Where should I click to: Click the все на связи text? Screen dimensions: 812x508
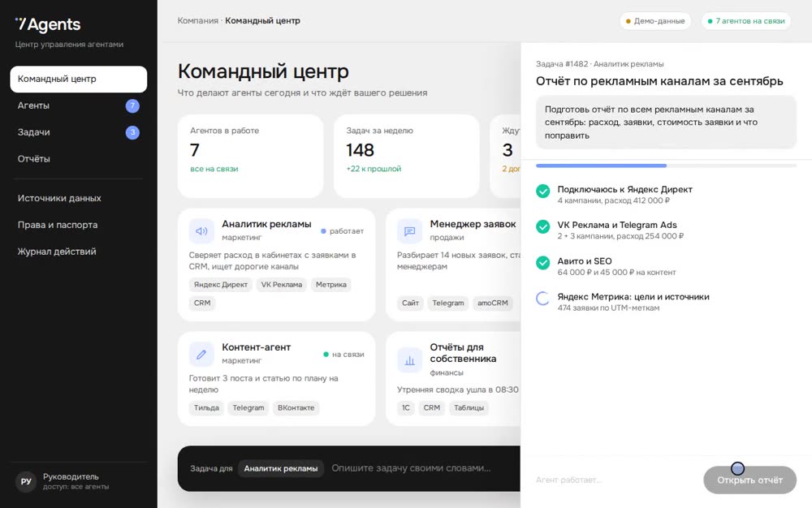pos(214,169)
